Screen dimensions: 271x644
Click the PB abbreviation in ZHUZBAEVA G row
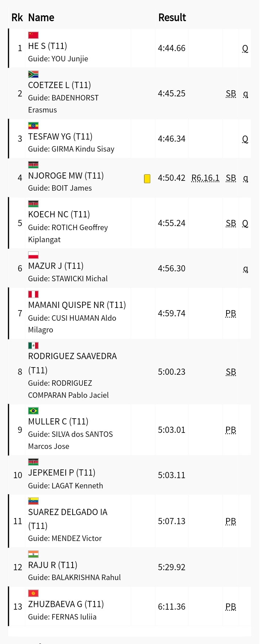point(231,607)
